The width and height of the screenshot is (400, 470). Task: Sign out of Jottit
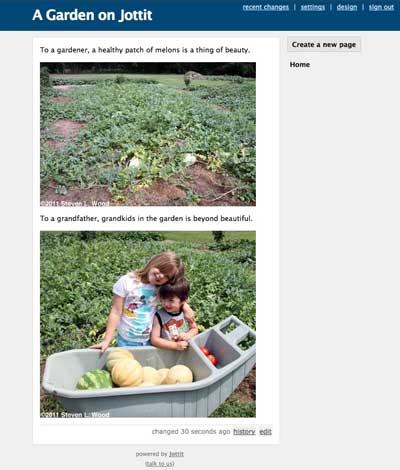(x=381, y=7)
